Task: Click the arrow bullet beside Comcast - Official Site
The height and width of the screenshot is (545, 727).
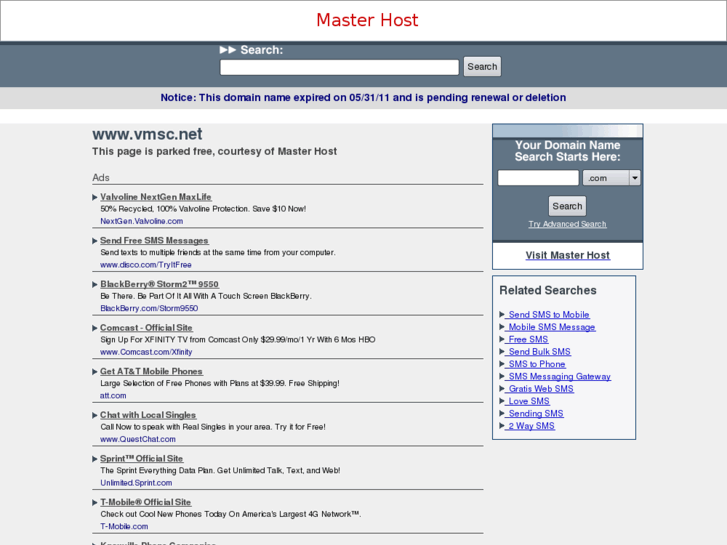Action: 95,328
